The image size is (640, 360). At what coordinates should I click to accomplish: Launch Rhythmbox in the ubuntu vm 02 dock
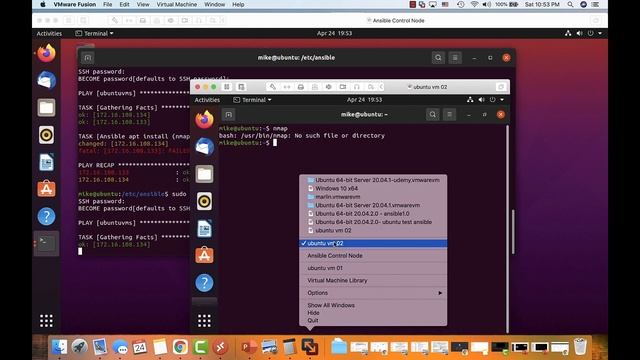204,201
